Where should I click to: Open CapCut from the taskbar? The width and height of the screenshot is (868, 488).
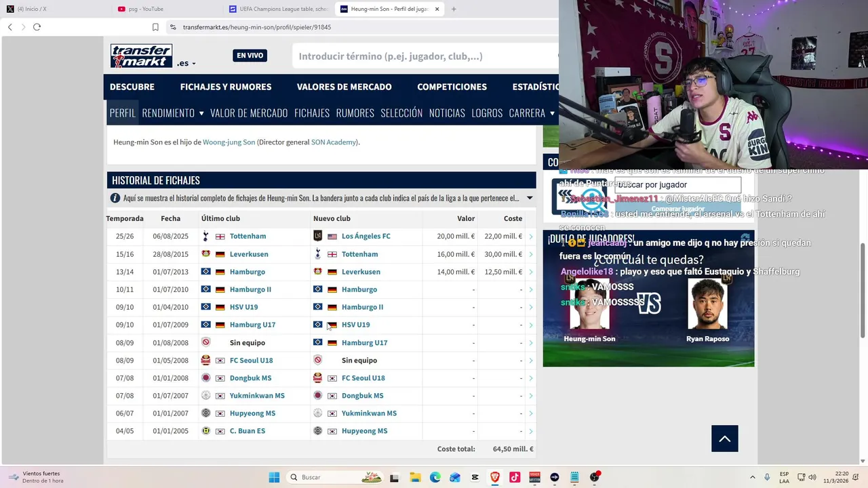point(475,477)
